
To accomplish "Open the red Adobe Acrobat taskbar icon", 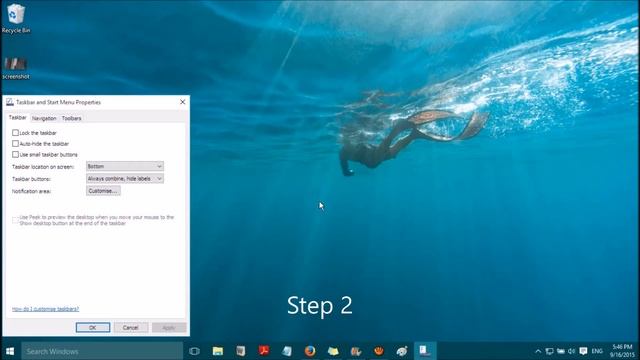I will point(264,351).
